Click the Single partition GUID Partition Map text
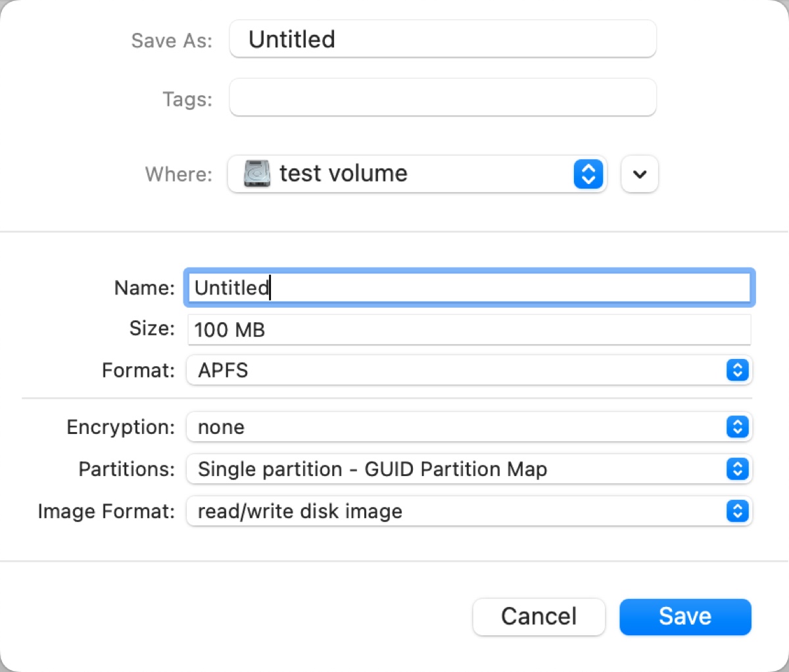This screenshot has height=672, width=789. 372,469
